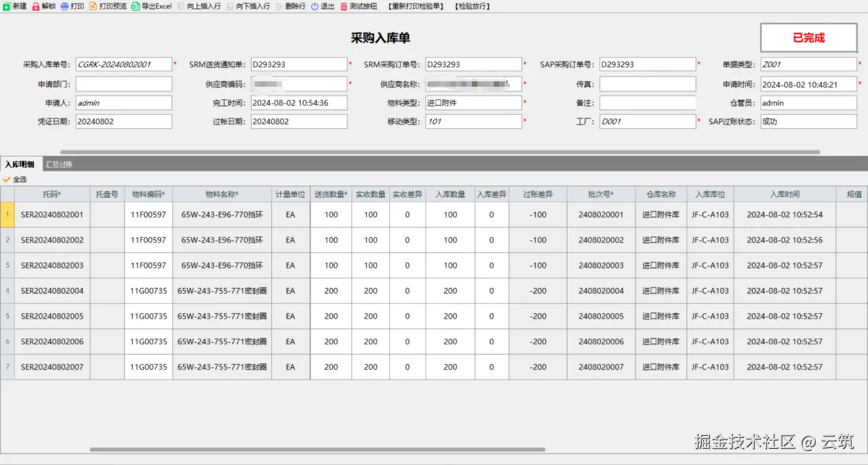Screen dimensions: 868x465
Task: Click the 退出 exit icon
Action: pyautogui.click(x=315, y=6)
